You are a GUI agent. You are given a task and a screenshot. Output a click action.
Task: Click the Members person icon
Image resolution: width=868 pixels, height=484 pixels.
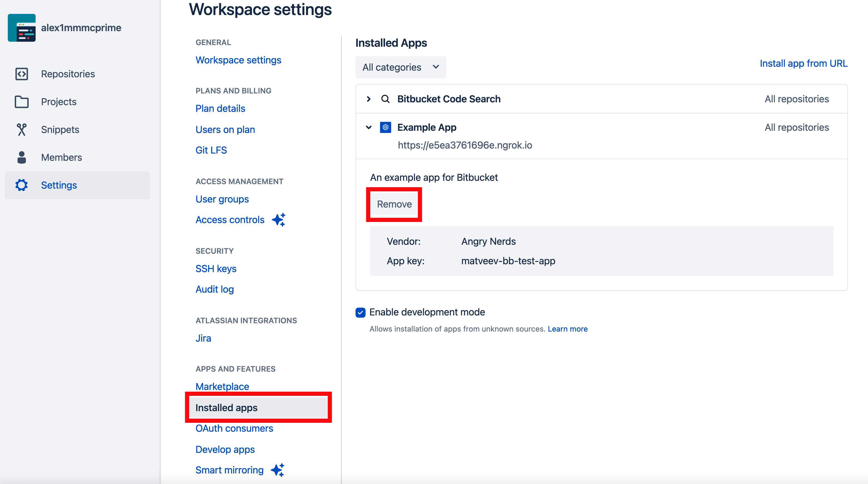pyautogui.click(x=22, y=157)
